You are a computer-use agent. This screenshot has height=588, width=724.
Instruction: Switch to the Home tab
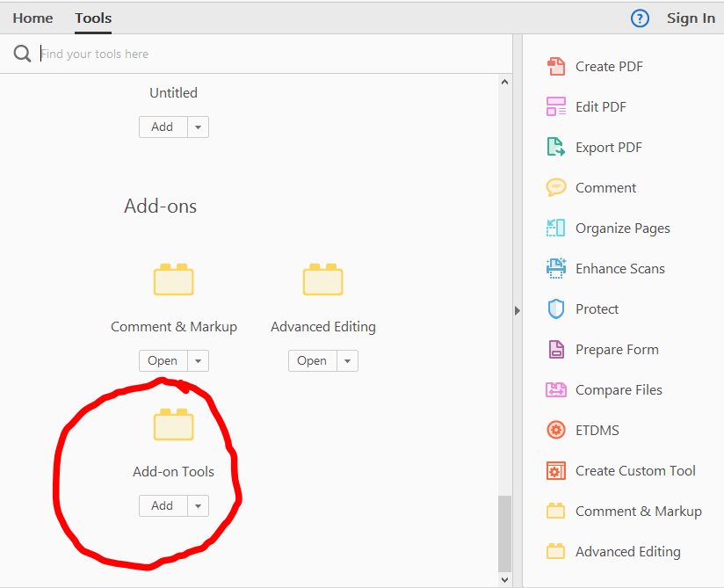tap(33, 18)
